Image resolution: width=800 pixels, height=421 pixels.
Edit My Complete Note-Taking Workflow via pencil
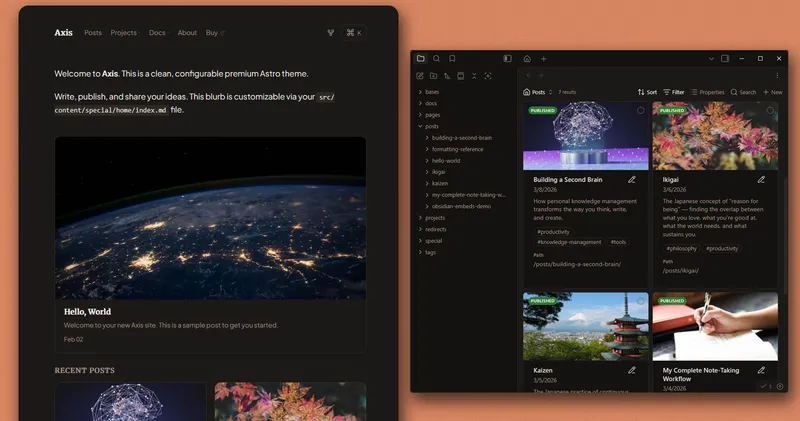761,370
